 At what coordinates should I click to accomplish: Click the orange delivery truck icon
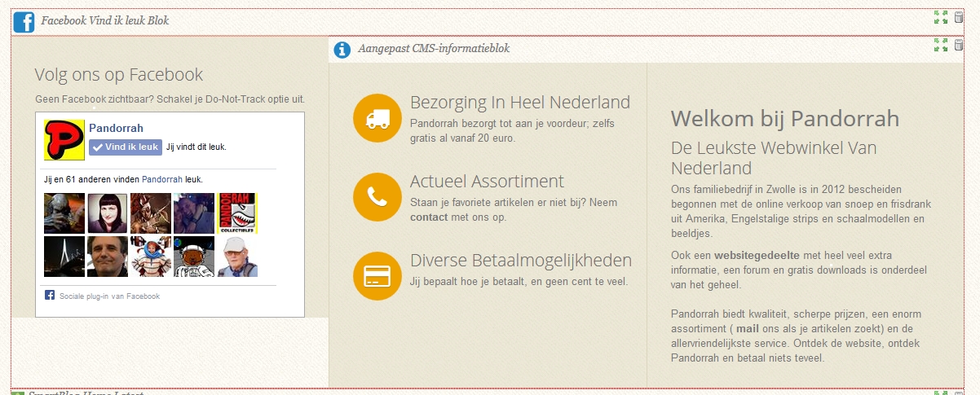(x=377, y=118)
